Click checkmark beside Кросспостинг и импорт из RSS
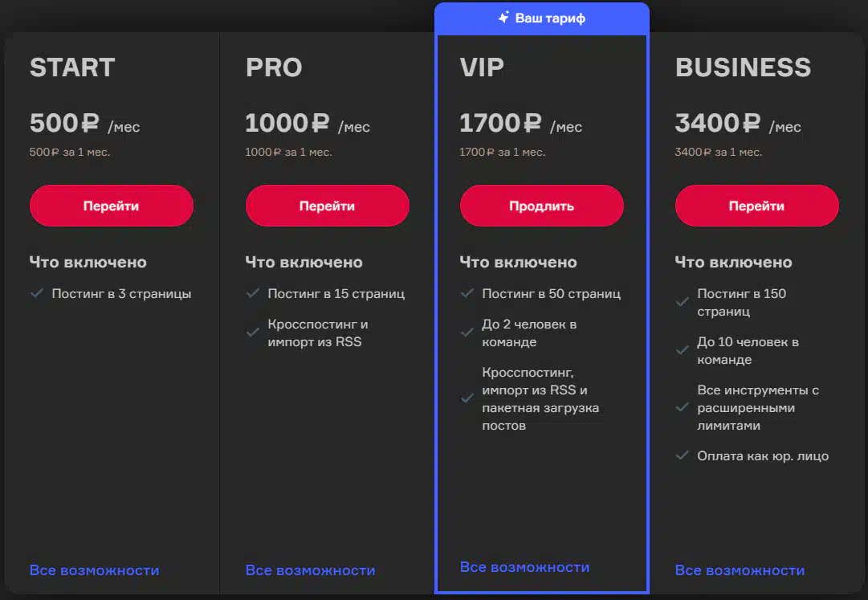The width and height of the screenshot is (868, 600). coord(253,333)
